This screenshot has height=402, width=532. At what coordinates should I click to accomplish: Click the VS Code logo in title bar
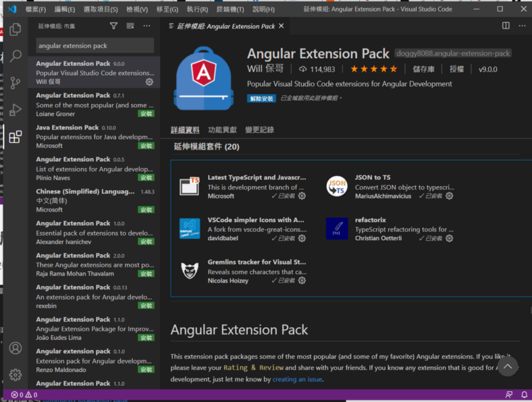[12, 9]
